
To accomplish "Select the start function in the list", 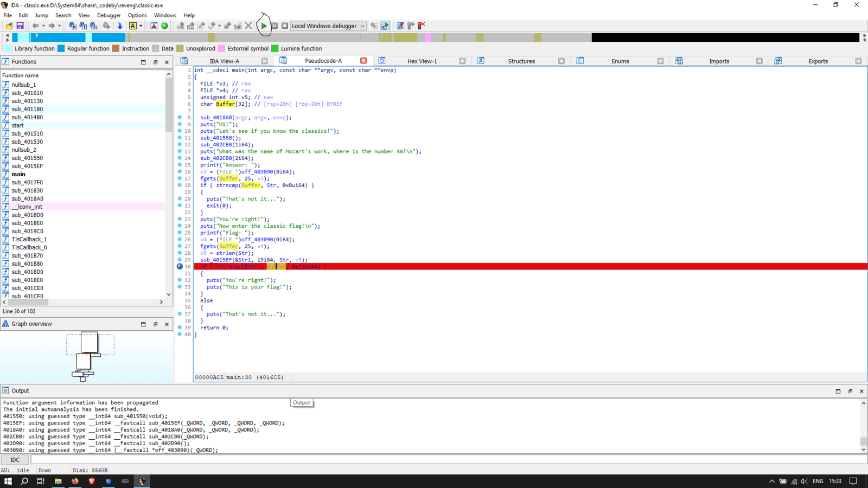I will pyautogui.click(x=82, y=125).
